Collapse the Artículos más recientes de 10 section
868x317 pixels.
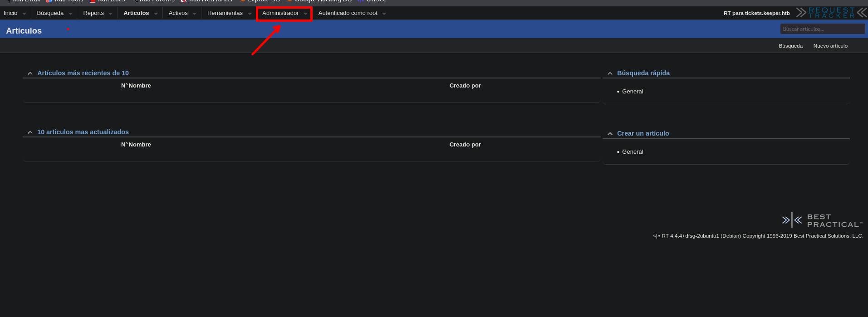pos(30,73)
